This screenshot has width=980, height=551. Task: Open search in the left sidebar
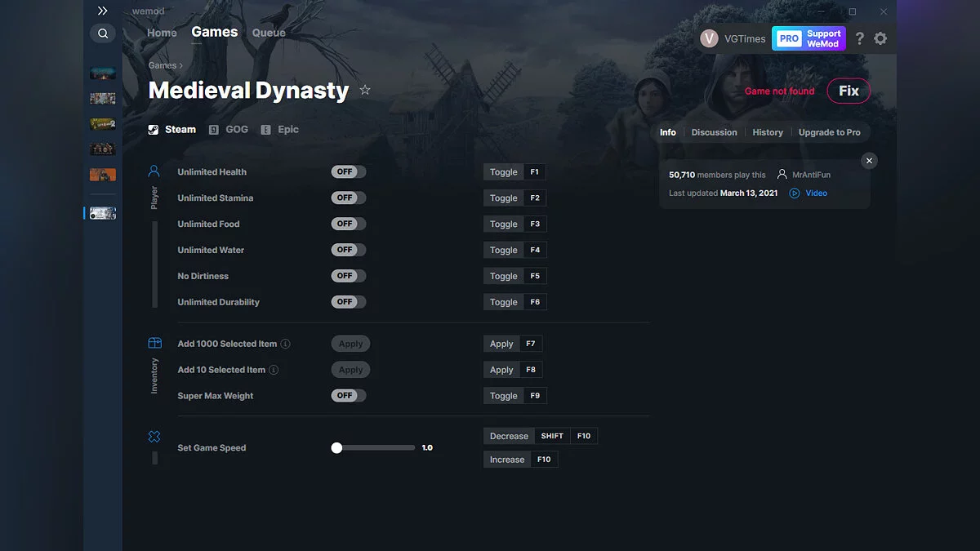102,33
